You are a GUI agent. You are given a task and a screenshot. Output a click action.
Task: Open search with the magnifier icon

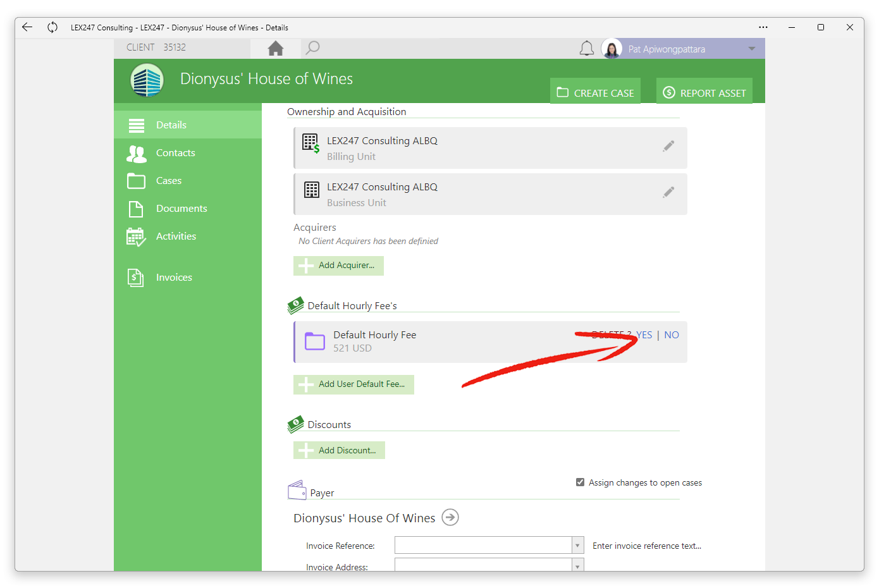[312, 48]
